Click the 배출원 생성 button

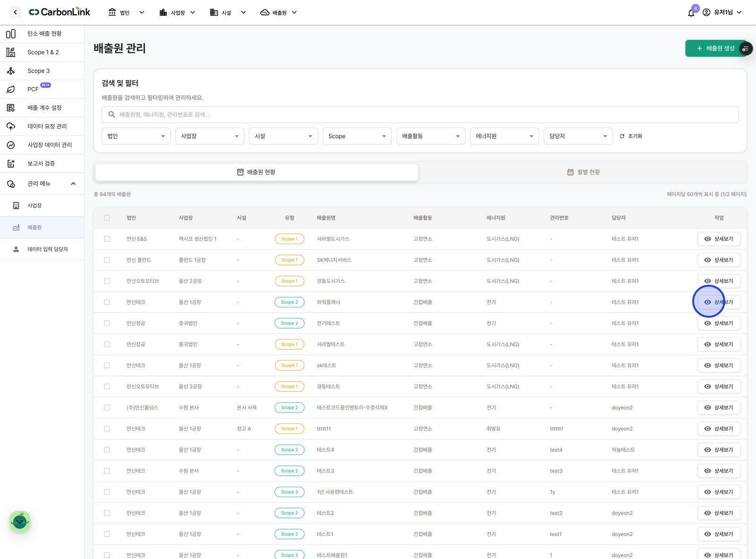click(715, 48)
